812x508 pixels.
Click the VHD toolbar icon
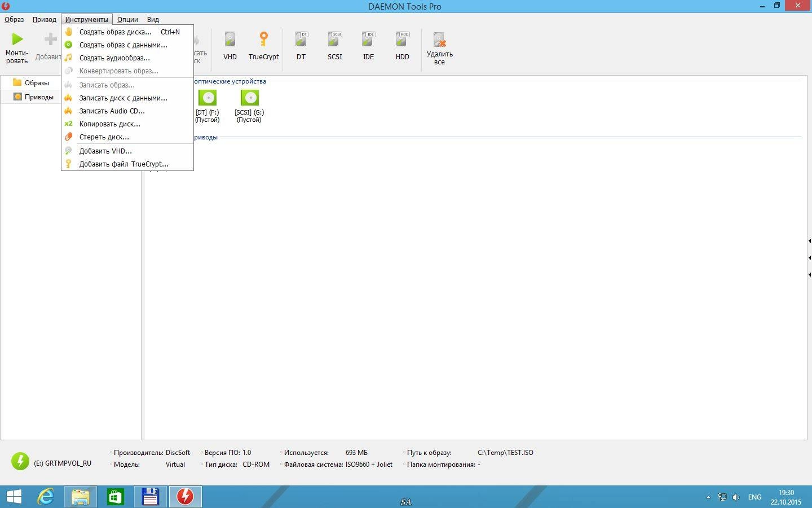(x=230, y=40)
